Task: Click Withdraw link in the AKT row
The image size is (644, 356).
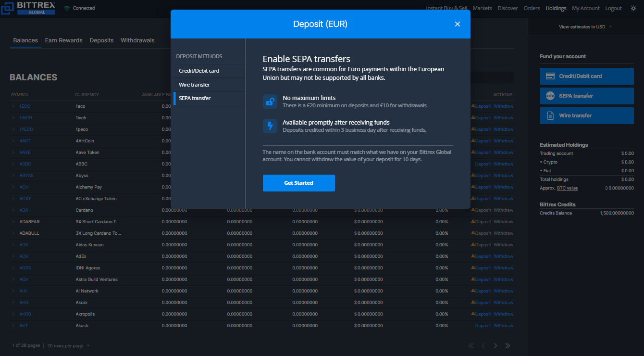Action: click(503, 326)
